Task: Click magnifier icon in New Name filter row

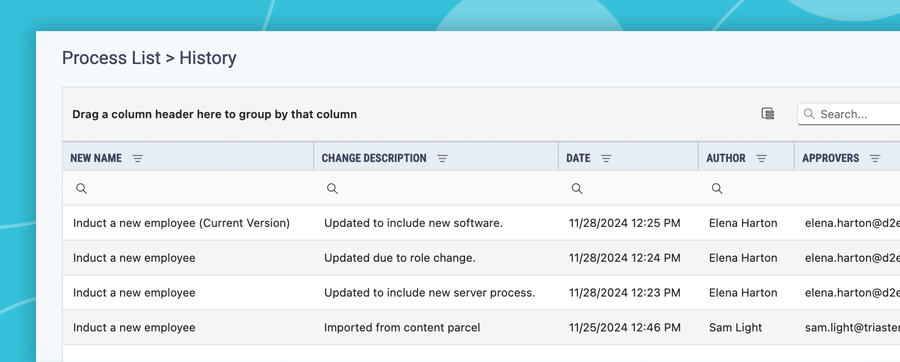Action: click(x=82, y=188)
